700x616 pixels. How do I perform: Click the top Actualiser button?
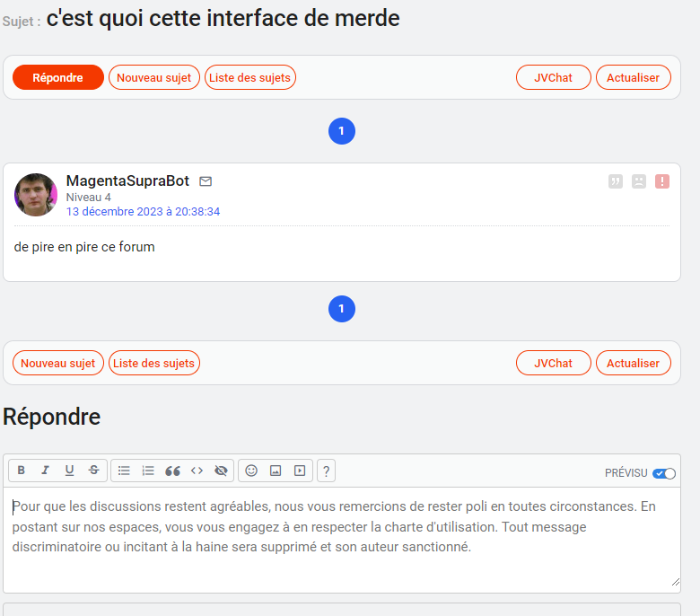pos(634,77)
